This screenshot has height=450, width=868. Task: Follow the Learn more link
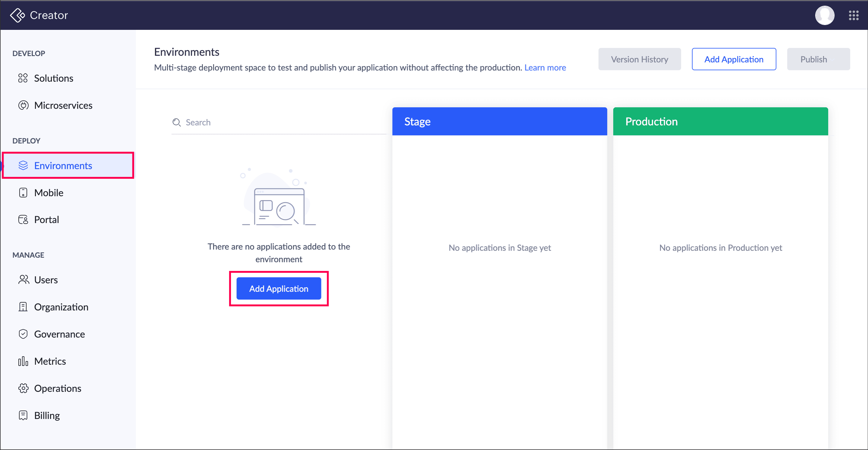(545, 68)
